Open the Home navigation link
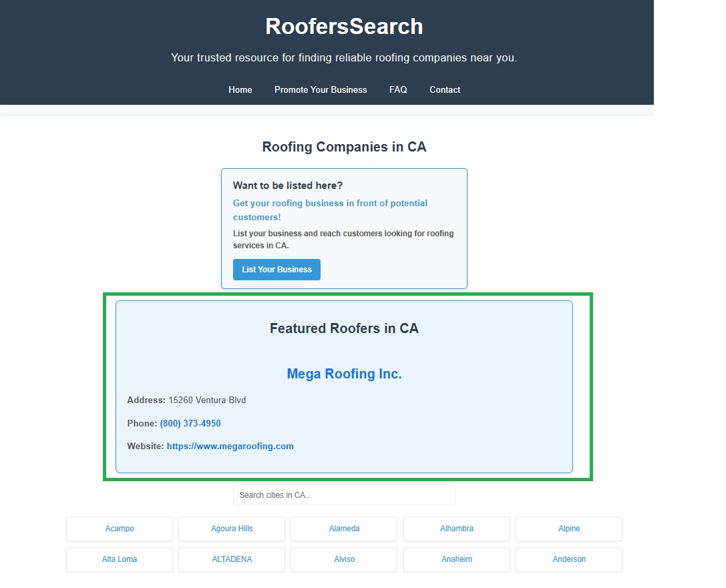 240,89
